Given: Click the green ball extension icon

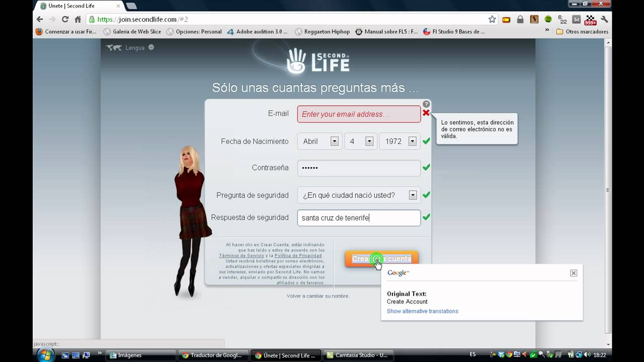Looking at the screenshot, I should (x=548, y=19).
